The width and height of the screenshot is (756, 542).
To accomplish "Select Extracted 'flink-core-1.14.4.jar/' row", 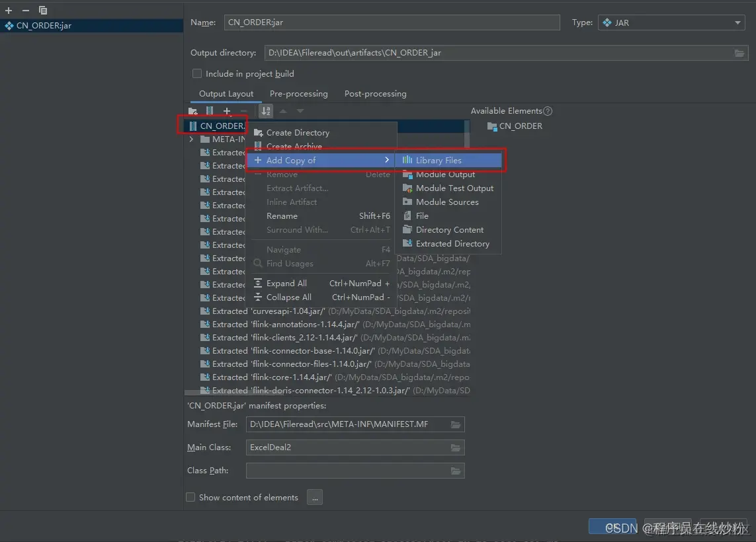I will coord(335,377).
